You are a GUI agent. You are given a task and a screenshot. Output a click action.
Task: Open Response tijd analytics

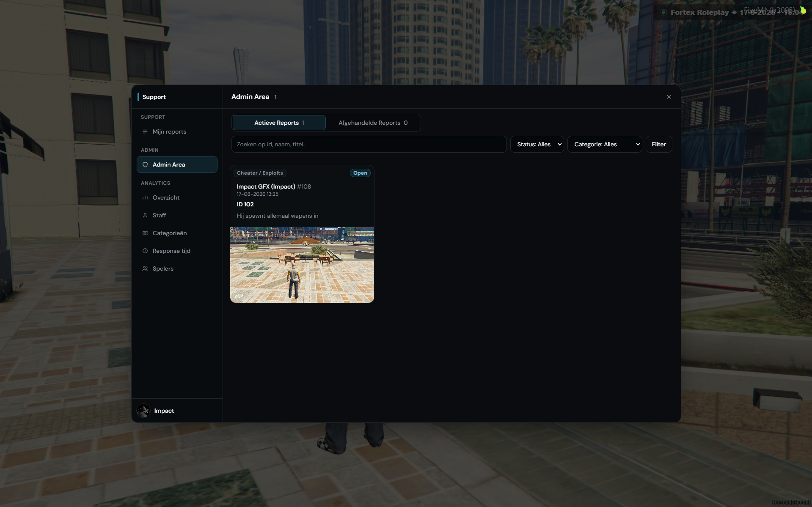coord(177,251)
